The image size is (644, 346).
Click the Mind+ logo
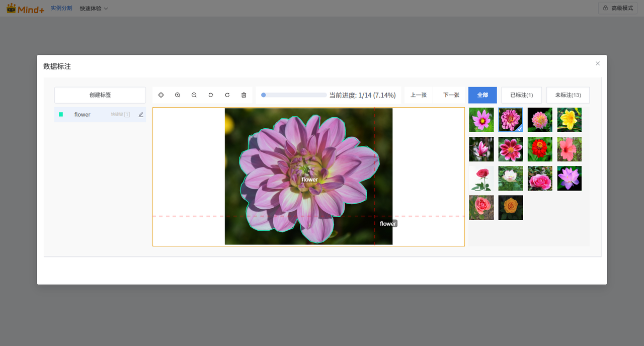(25, 8)
